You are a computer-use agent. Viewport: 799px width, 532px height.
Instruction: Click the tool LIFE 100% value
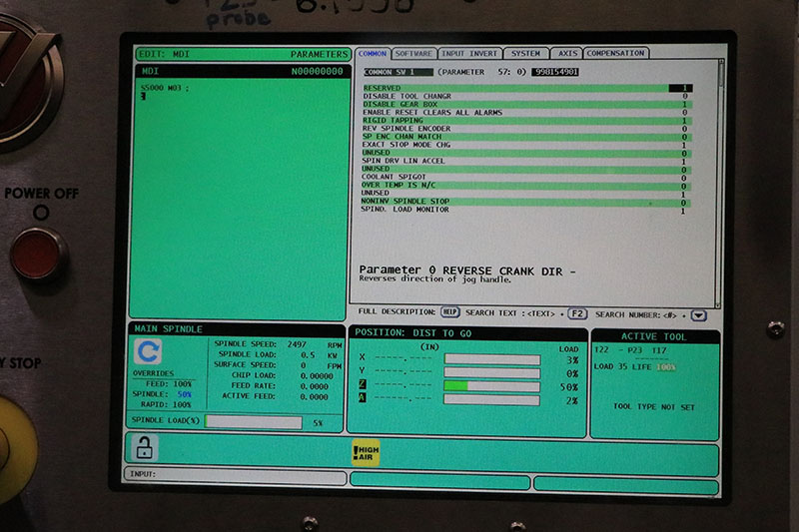pyautogui.click(x=665, y=367)
